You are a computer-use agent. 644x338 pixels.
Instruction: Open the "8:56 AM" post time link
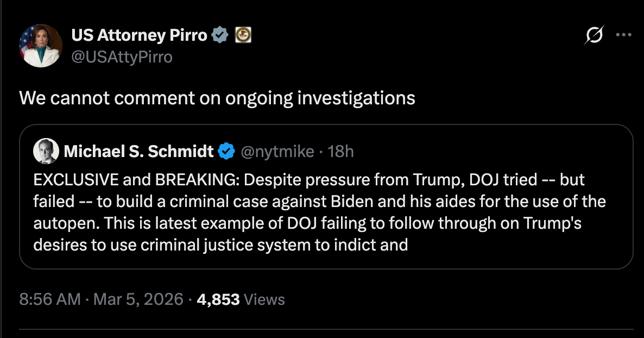pyautogui.click(x=50, y=299)
